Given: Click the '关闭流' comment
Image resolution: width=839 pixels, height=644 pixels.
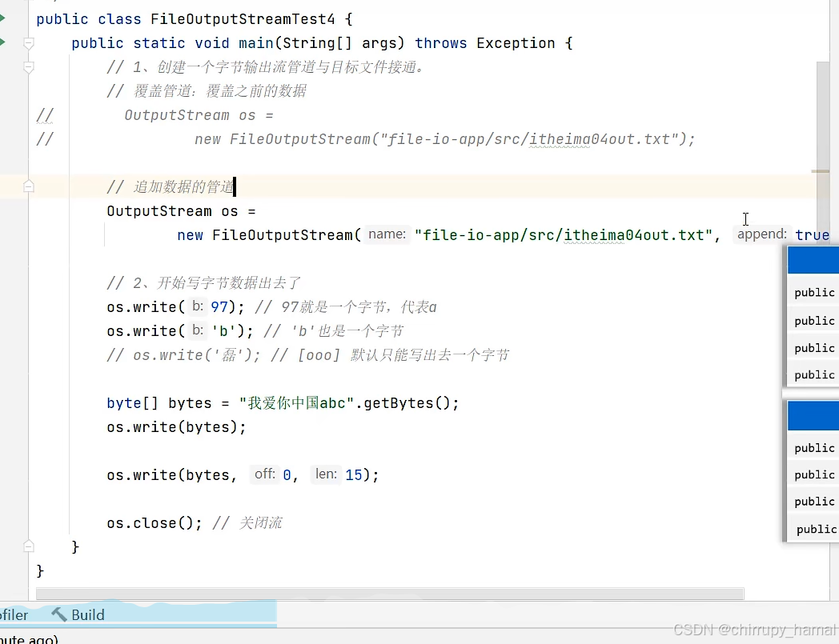Looking at the screenshot, I should tap(247, 523).
